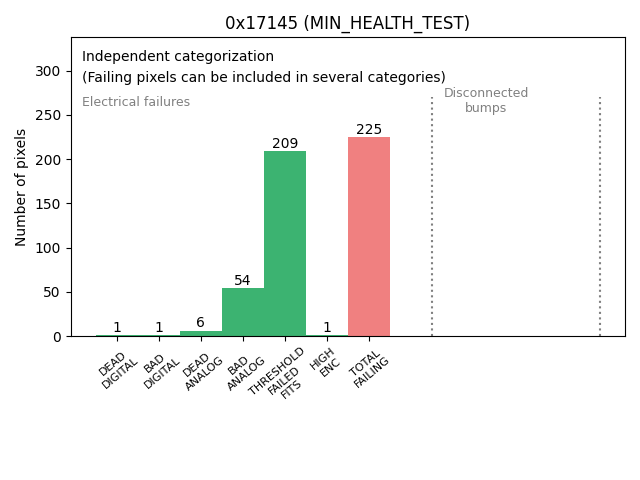Image resolution: width=640 pixels, height=480 pixels.
Task: Click the DEAD ANALOG bar
Action: click(x=201, y=333)
